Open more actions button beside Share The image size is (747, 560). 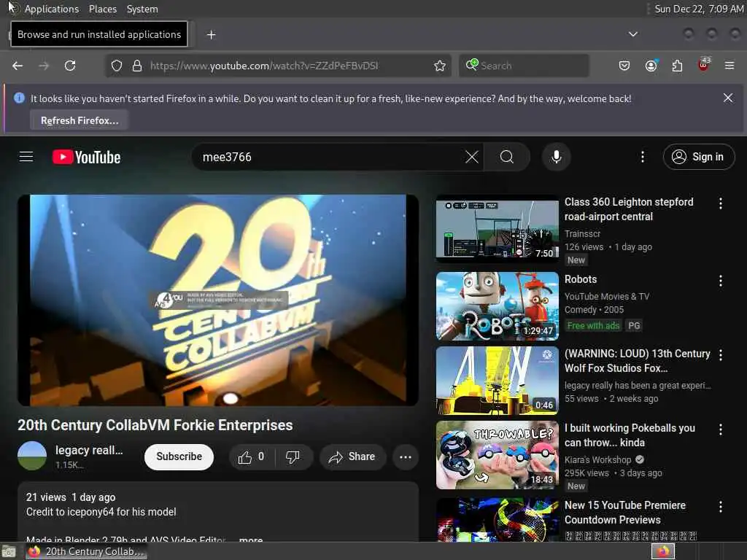pos(406,457)
